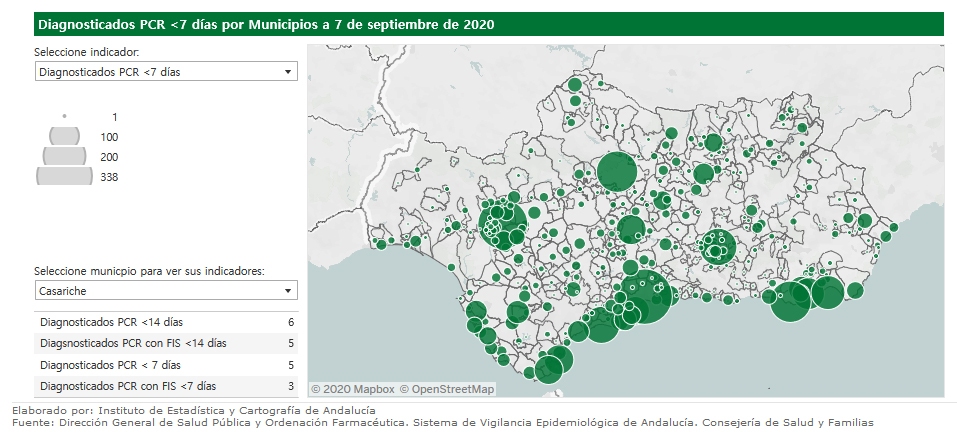
Task: Click the 'Diagnosticados PCR con FIS <7 días' row
Action: (x=165, y=385)
